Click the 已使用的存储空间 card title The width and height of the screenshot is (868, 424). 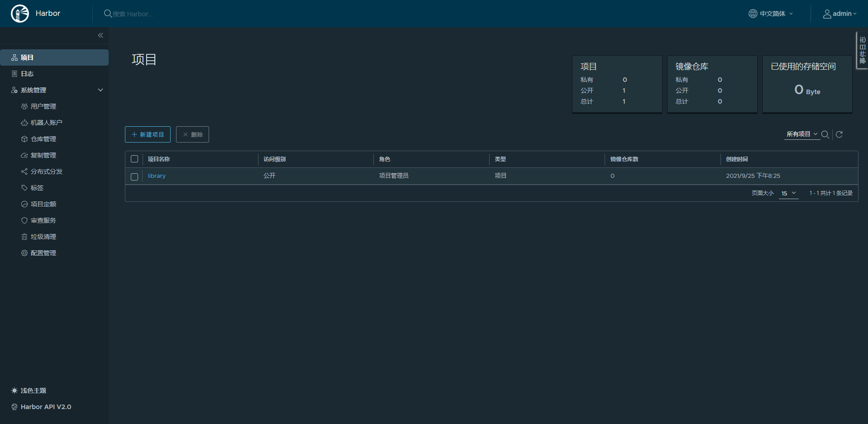pyautogui.click(x=803, y=67)
